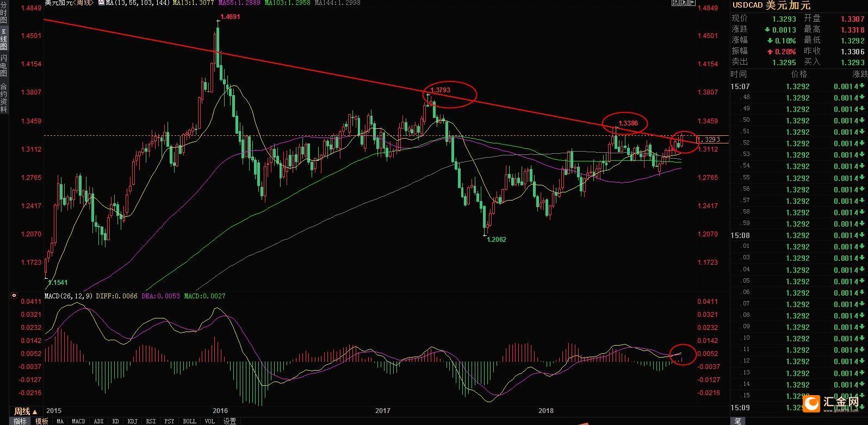Image resolution: width=868 pixels, height=425 pixels.
Task: Apply the VOL indicator
Action: (x=209, y=421)
